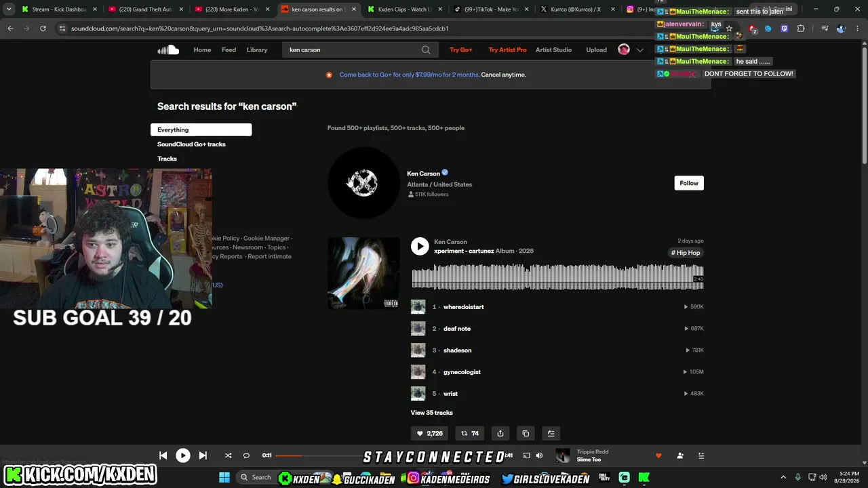Screen dimensions: 868x488
Task: Open the profile avatar menu
Action: [x=624, y=49]
